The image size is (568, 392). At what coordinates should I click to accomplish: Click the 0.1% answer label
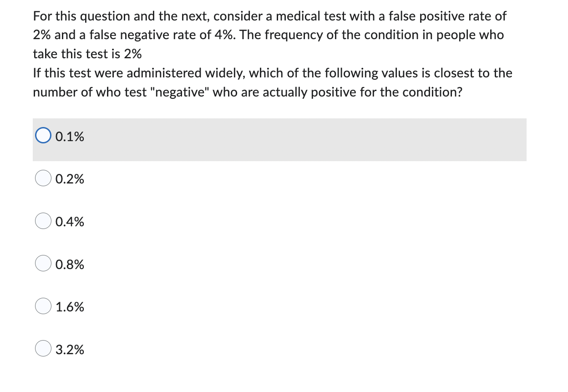tap(69, 136)
